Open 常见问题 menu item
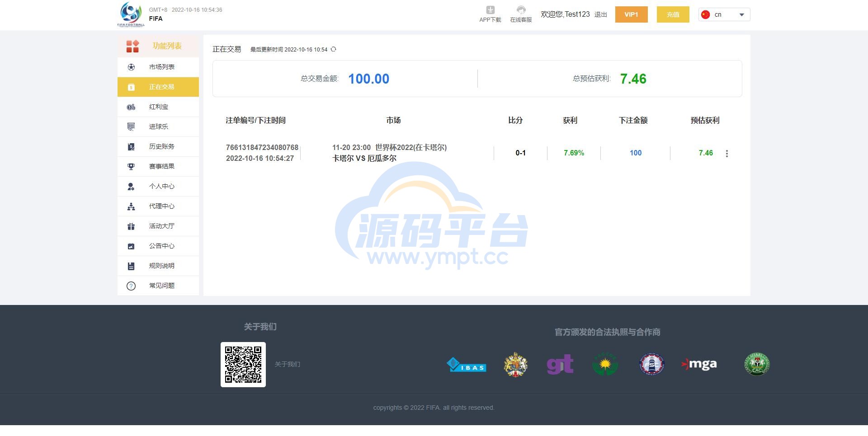Screen dimensions: 868x436 [x=158, y=286]
